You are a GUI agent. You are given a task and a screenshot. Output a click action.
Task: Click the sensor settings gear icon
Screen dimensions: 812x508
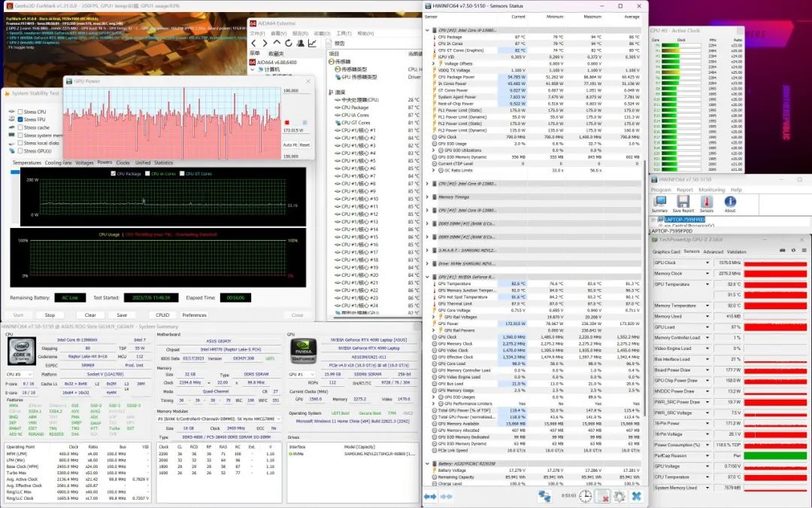(619, 497)
